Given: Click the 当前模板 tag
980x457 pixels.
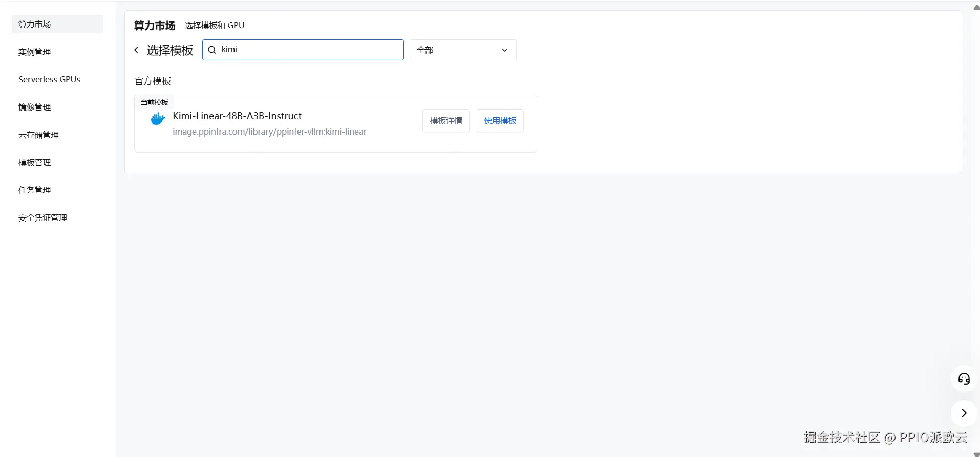Looking at the screenshot, I should tap(154, 102).
